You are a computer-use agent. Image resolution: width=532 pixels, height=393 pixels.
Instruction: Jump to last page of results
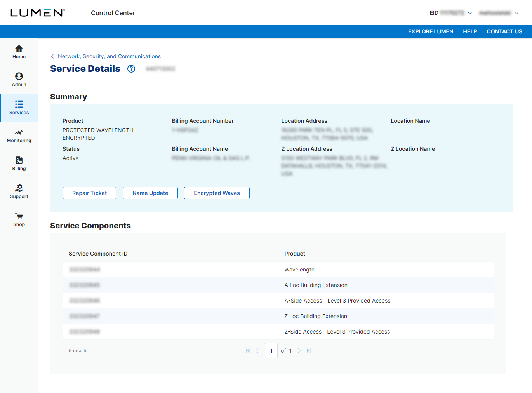click(x=309, y=351)
